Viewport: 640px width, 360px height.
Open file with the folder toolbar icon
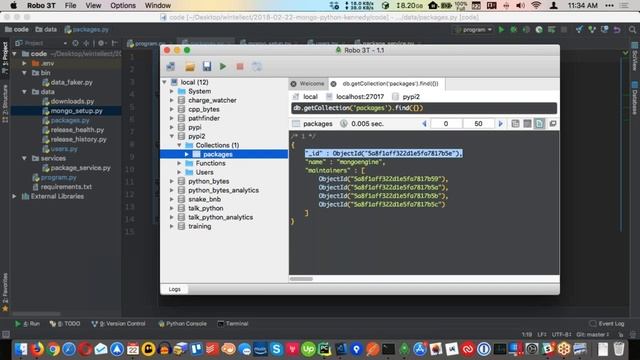[190, 67]
